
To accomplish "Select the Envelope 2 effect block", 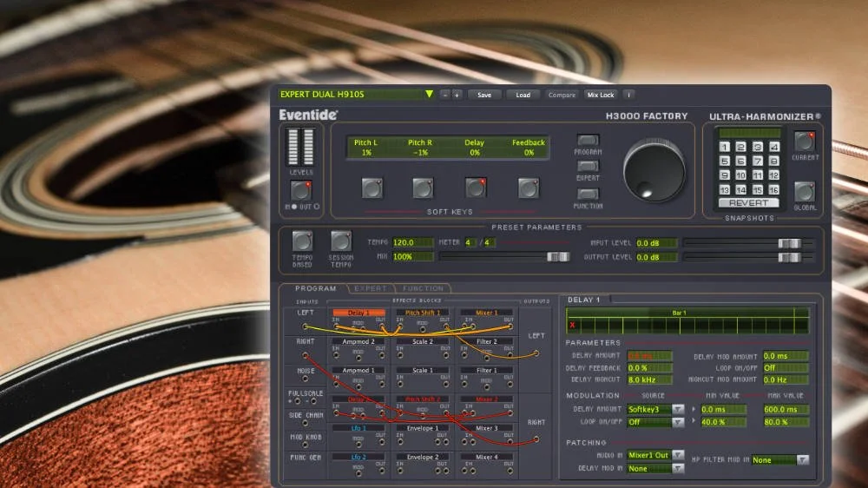I will click(x=423, y=457).
